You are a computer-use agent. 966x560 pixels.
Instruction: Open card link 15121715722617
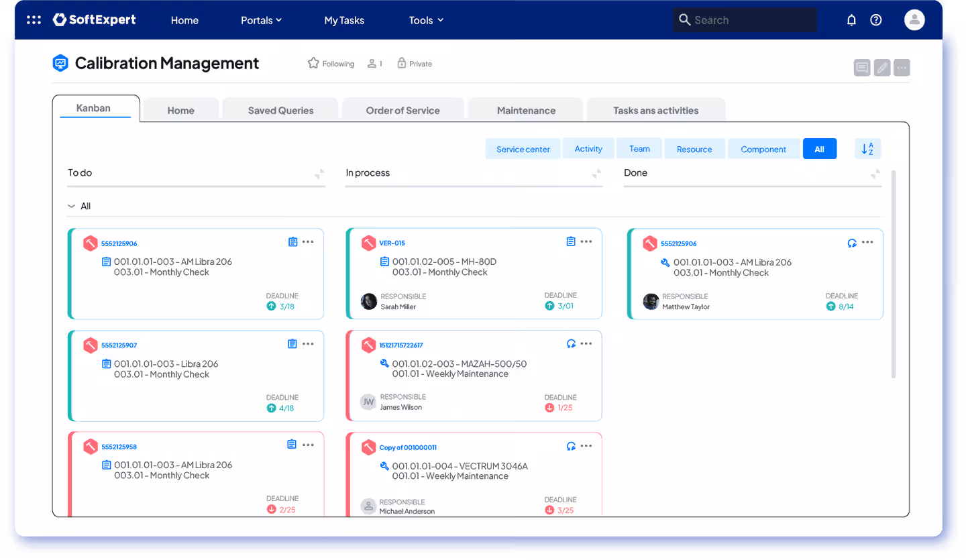(401, 345)
